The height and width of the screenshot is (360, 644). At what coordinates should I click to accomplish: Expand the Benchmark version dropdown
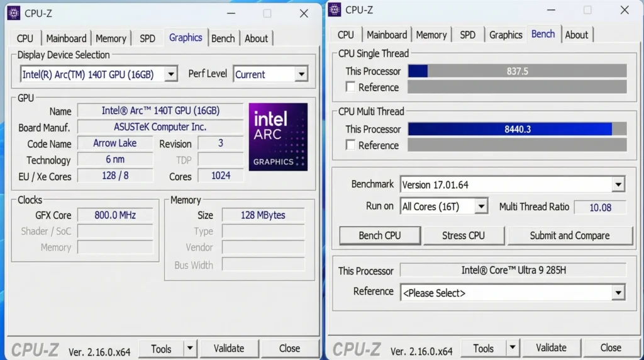click(x=618, y=185)
